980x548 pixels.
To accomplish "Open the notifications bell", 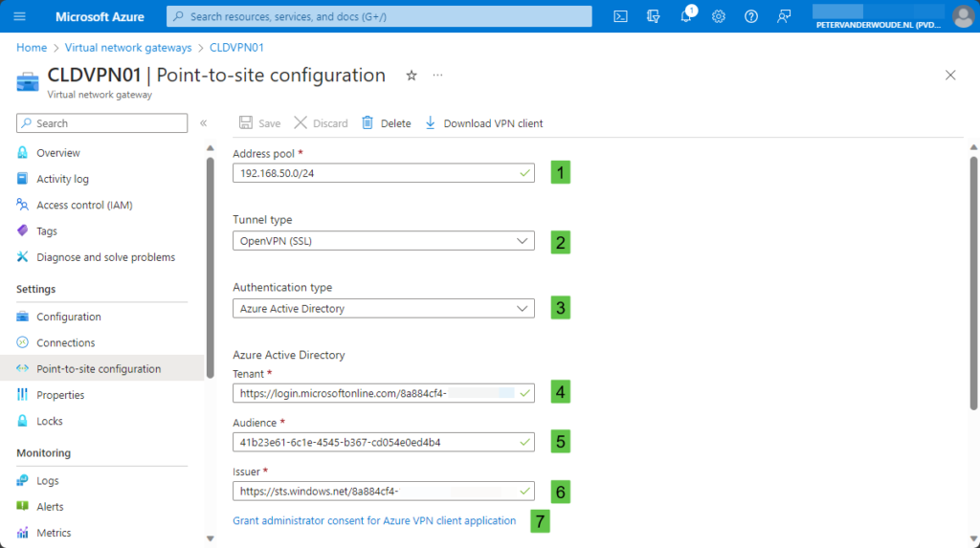I will 686,16.
